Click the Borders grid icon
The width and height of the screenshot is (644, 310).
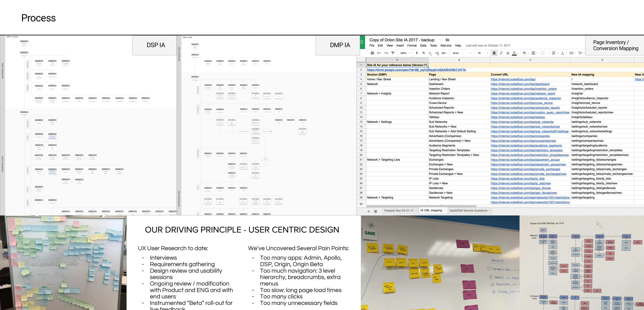(533, 53)
